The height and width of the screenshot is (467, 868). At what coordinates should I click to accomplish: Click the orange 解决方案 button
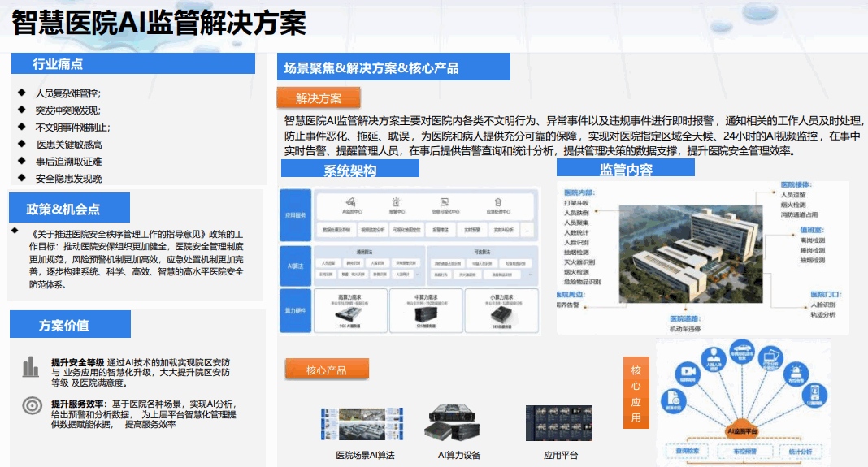pyautogui.click(x=319, y=98)
